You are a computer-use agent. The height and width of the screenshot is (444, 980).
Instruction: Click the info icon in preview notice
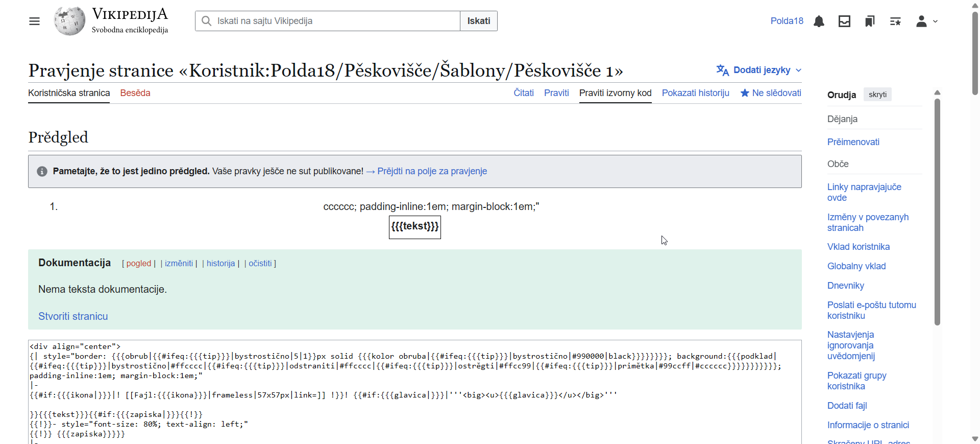42,172
